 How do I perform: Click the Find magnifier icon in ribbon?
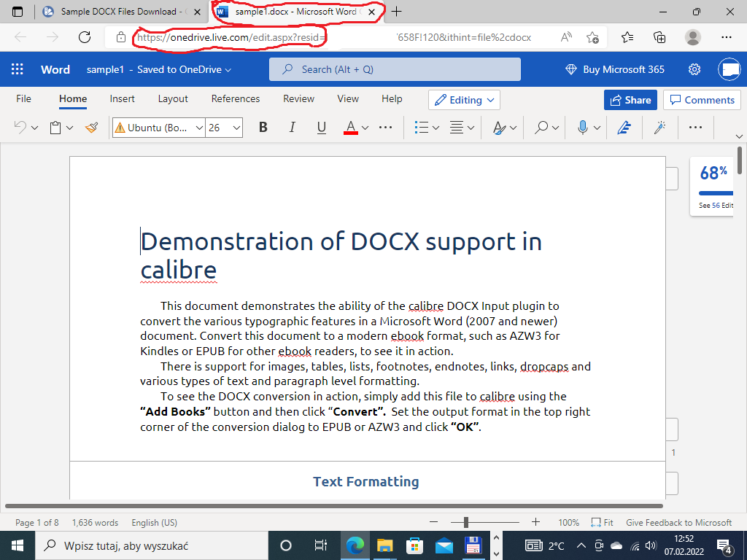coord(541,128)
